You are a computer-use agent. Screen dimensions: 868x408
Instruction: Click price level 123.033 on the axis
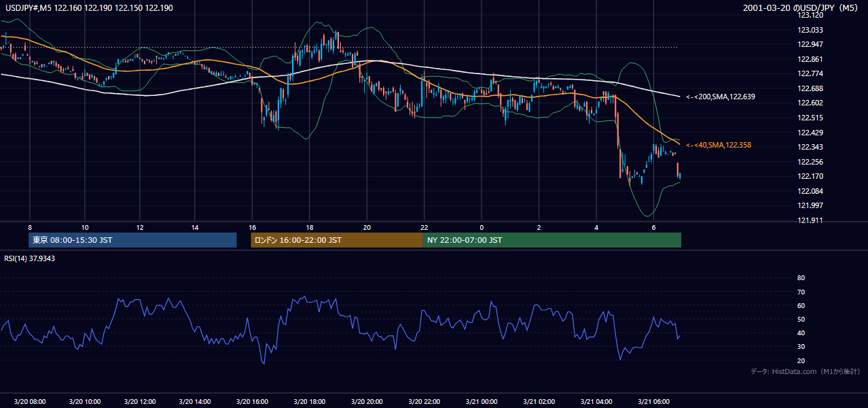(810, 30)
